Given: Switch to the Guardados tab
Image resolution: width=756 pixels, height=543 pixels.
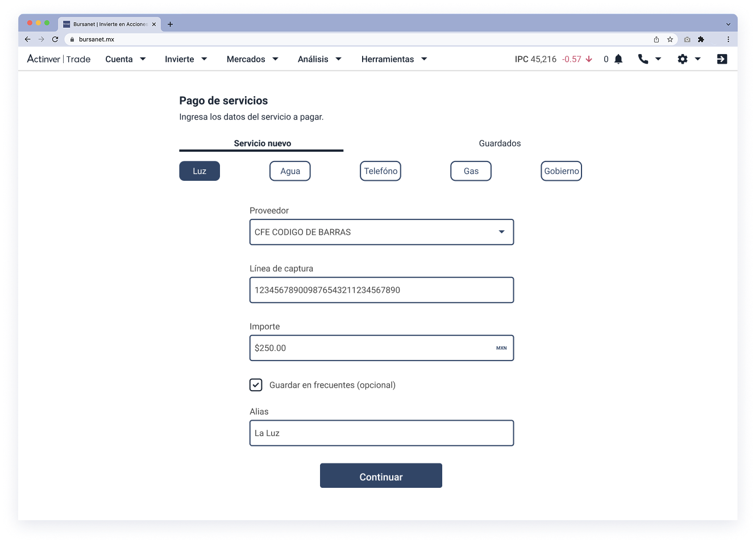Looking at the screenshot, I should (500, 143).
